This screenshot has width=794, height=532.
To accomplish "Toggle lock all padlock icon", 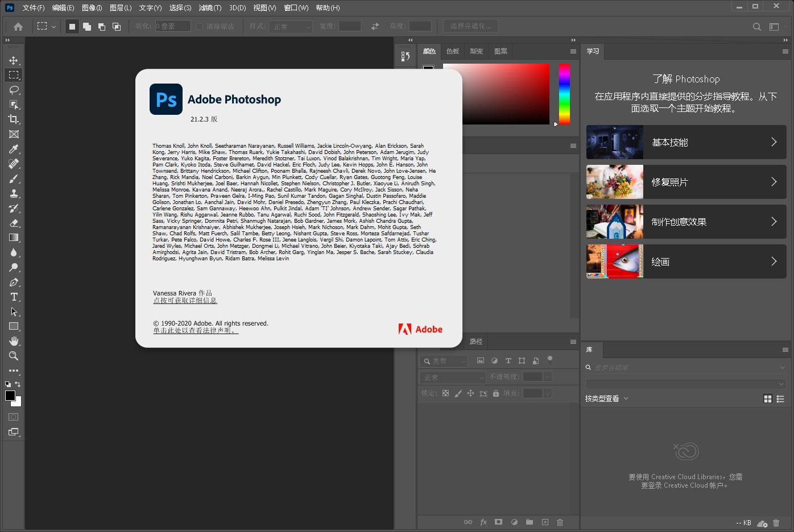I will [x=496, y=393].
